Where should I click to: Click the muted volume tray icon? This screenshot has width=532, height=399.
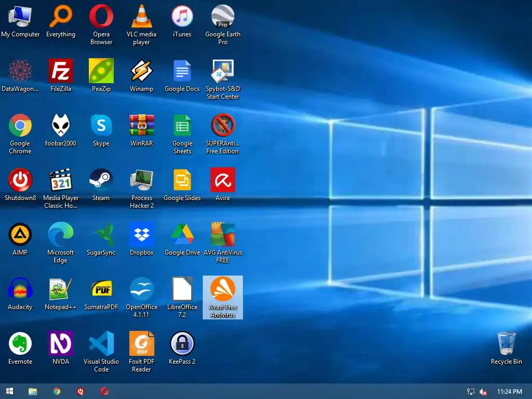483,392
